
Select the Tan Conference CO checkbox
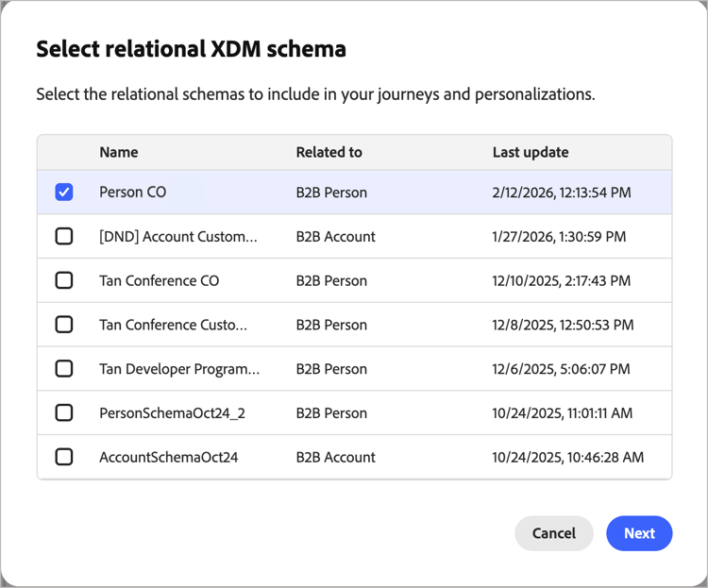[64, 280]
